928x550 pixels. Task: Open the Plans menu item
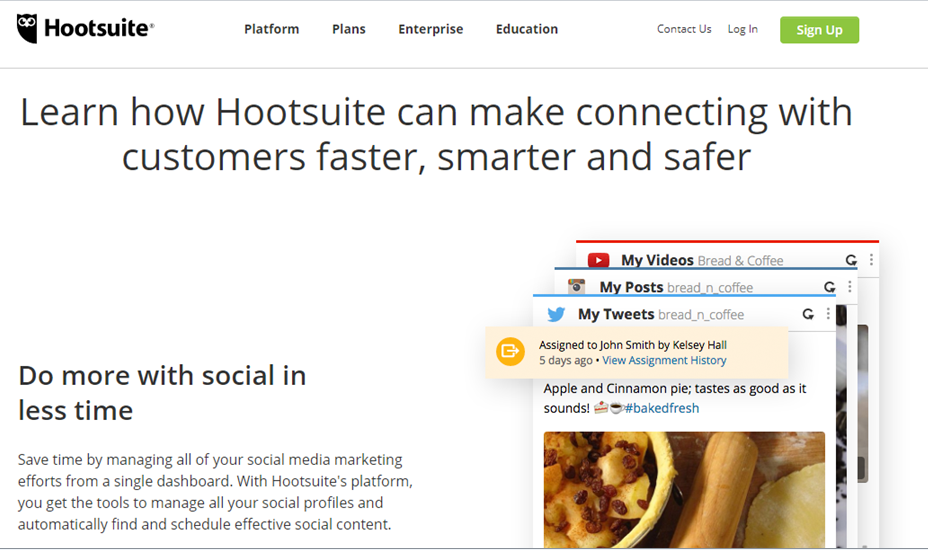click(349, 29)
